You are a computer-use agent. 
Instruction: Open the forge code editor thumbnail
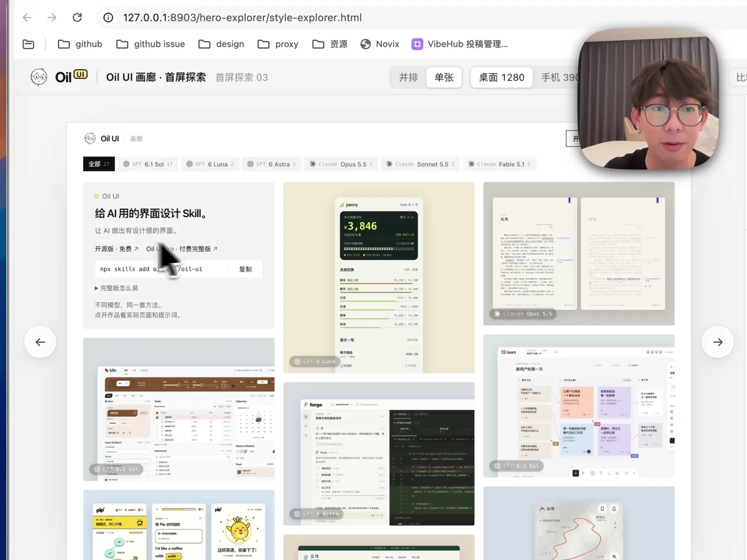(x=379, y=454)
